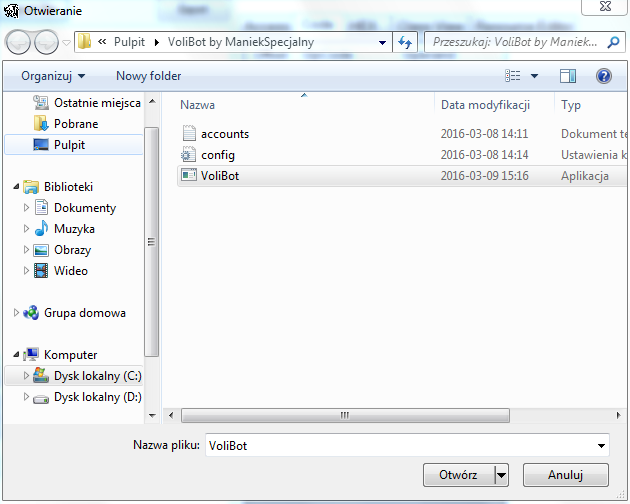Click the Otwórz button
This screenshot has height=504, width=630.
coord(458,475)
